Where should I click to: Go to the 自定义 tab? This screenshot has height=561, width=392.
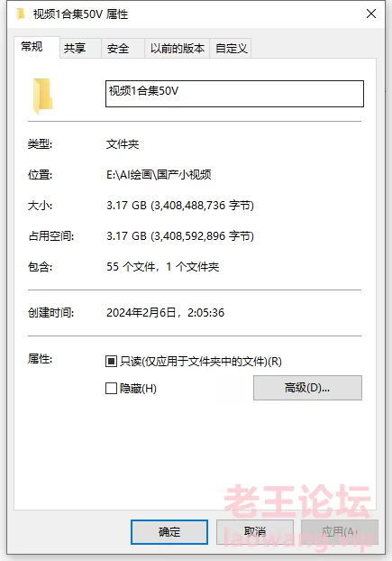[231, 48]
